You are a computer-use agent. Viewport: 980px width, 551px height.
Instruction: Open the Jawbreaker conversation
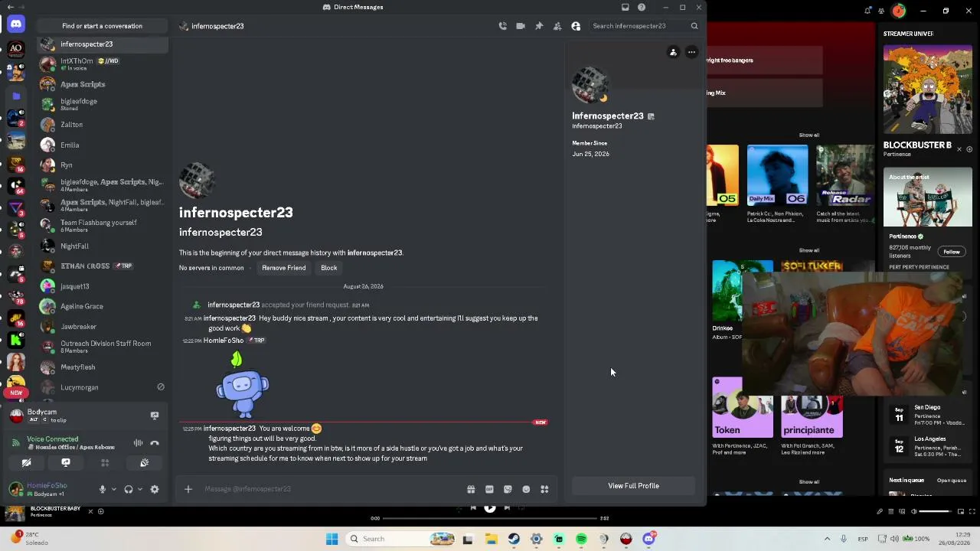point(103,327)
